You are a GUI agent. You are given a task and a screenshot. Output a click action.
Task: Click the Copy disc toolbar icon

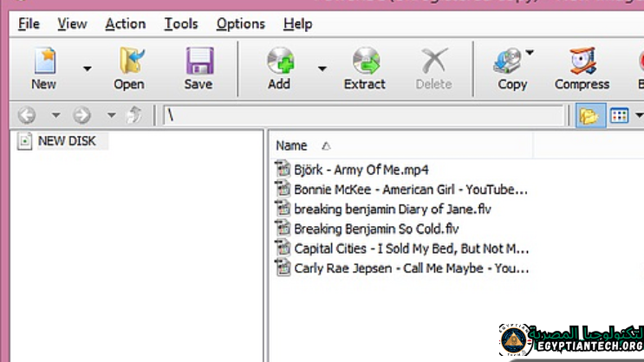click(x=510, y=61)
